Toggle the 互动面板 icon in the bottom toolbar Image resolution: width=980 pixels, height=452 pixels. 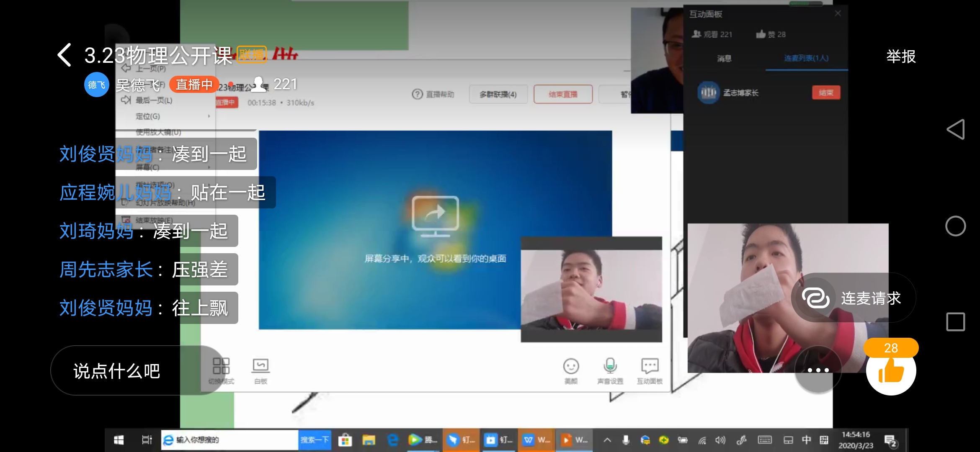650,370
